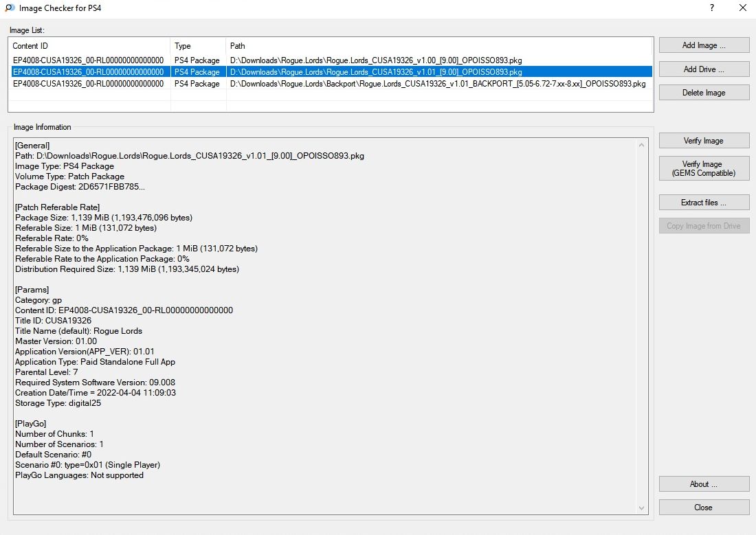This screenshot has width=756, height=535.
Task: Click Content ID line in Params section
Action: click(x=124, y=310)
